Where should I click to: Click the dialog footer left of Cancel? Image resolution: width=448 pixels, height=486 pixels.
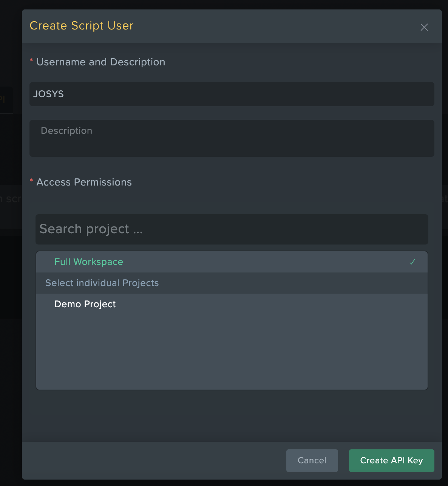click(151, 460)
